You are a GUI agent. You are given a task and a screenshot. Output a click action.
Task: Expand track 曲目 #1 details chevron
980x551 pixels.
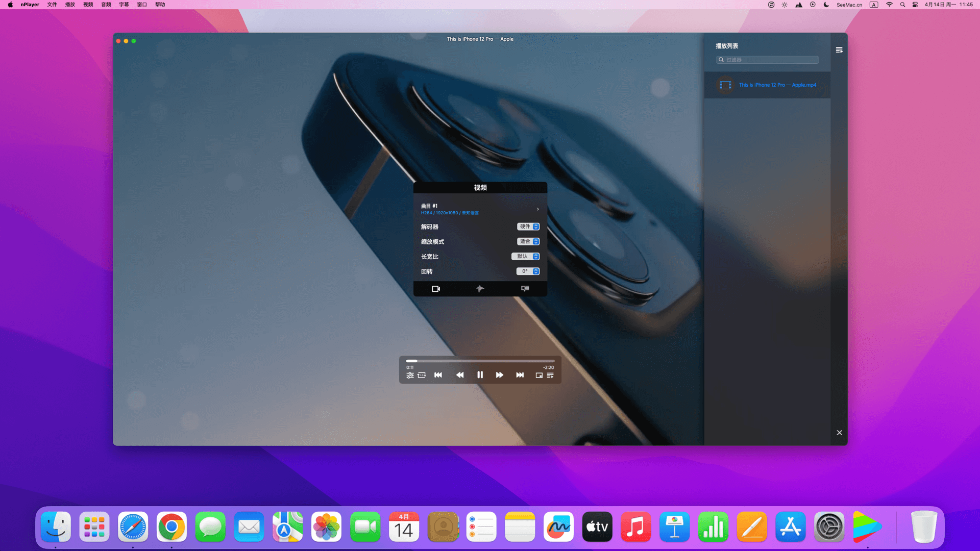tap(537, 209)
